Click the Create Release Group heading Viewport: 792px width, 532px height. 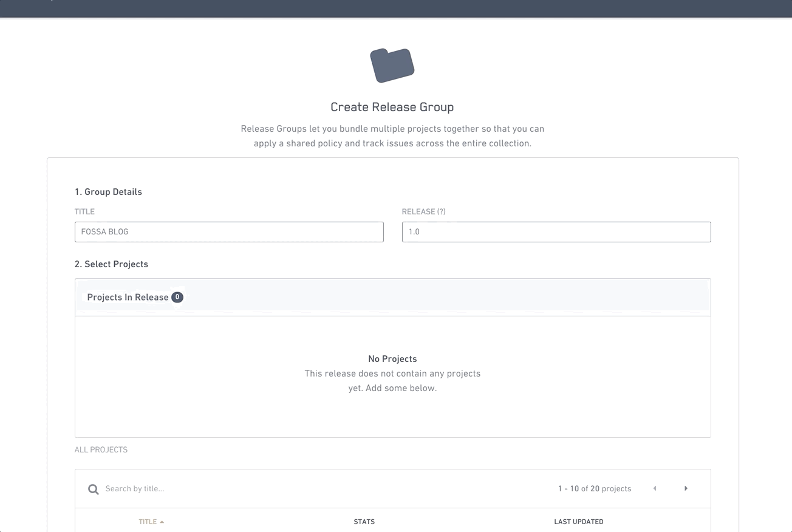click(x=392, y=107)
